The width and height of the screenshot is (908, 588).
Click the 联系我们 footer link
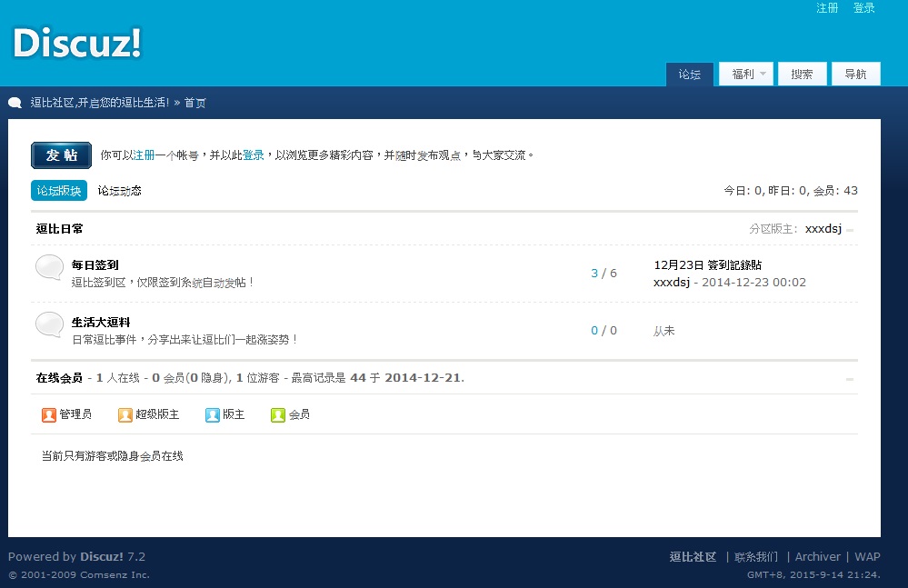pyautogui.click(x=756, y=557)
